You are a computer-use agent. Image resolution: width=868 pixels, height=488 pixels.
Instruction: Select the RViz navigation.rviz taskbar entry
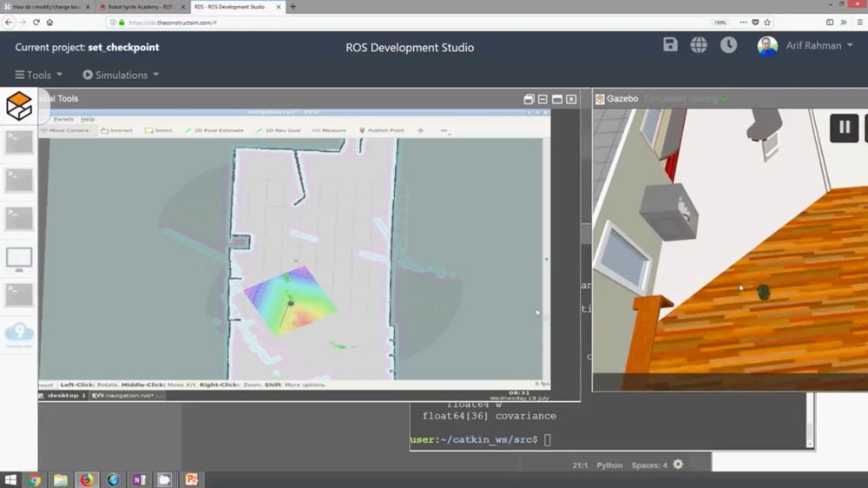[x=128, y=395]
